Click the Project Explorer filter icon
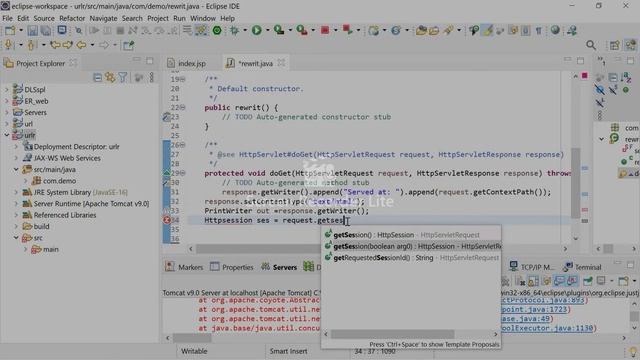The image size is (640, 360). (x=123, y=77)
